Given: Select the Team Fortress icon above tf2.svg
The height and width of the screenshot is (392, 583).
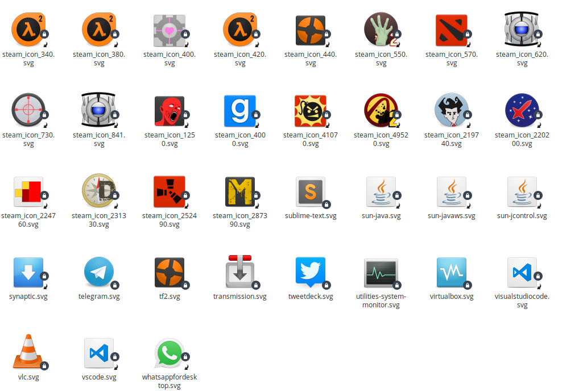Looking at the screenshot, I should [169, 273].
